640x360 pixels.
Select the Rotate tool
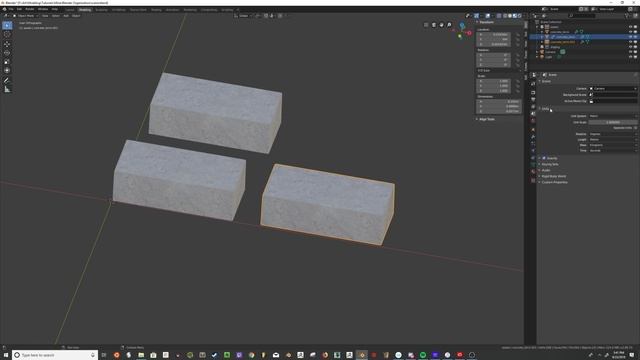[7, 53]
